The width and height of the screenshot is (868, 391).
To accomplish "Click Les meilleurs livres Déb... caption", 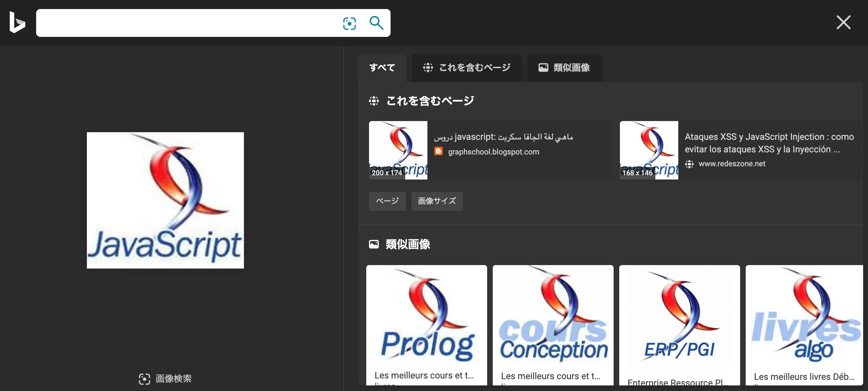I will click(x=804, y=377).
